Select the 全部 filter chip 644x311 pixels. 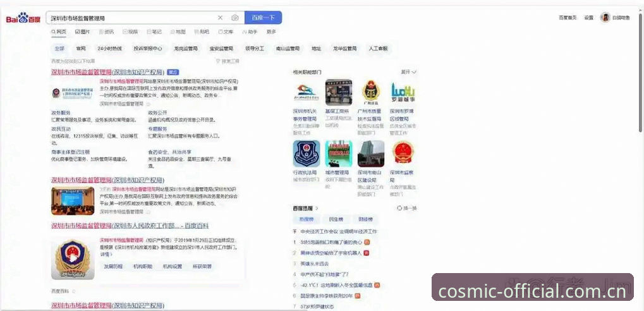[59, 49]
